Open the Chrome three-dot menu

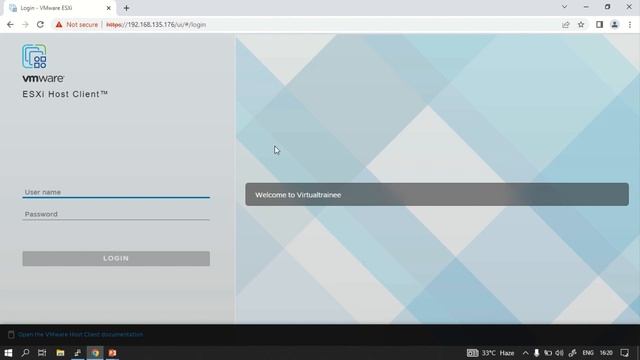630,24
